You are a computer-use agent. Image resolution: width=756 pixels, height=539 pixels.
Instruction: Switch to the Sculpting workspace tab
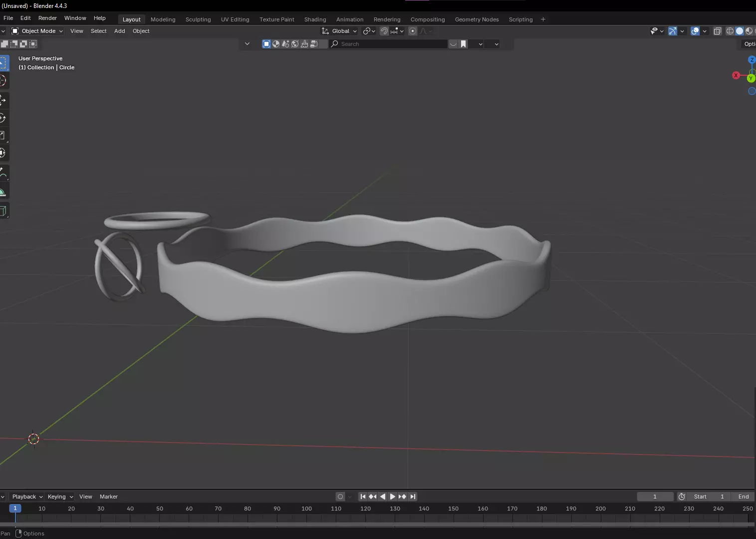[x=198, y=19]
